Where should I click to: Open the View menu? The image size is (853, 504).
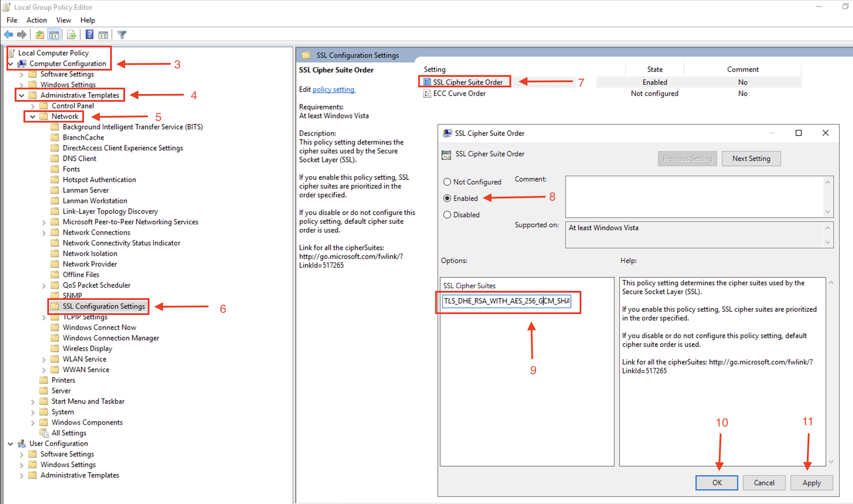[x=63, y=20]
